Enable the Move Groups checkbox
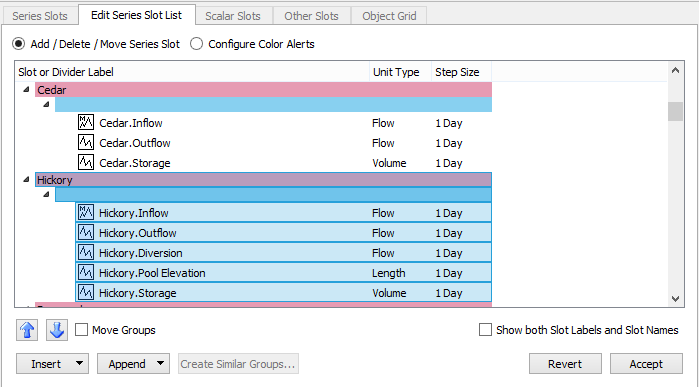The image size is (699, 387). [81, 330]
